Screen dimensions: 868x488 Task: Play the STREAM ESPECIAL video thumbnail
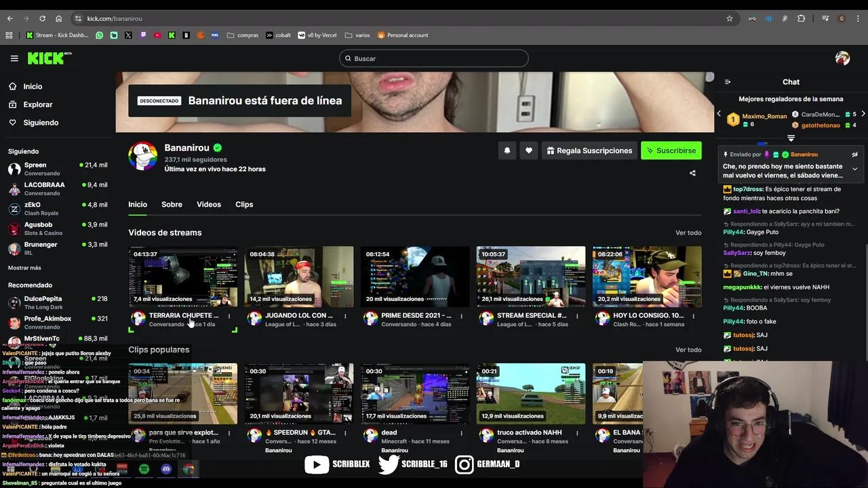point(531,277)
